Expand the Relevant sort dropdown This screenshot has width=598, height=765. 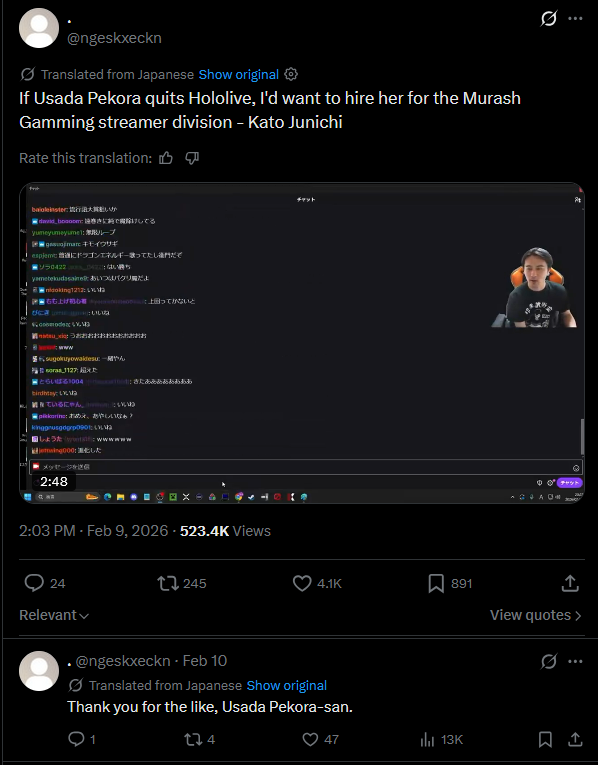click(54, 615)
